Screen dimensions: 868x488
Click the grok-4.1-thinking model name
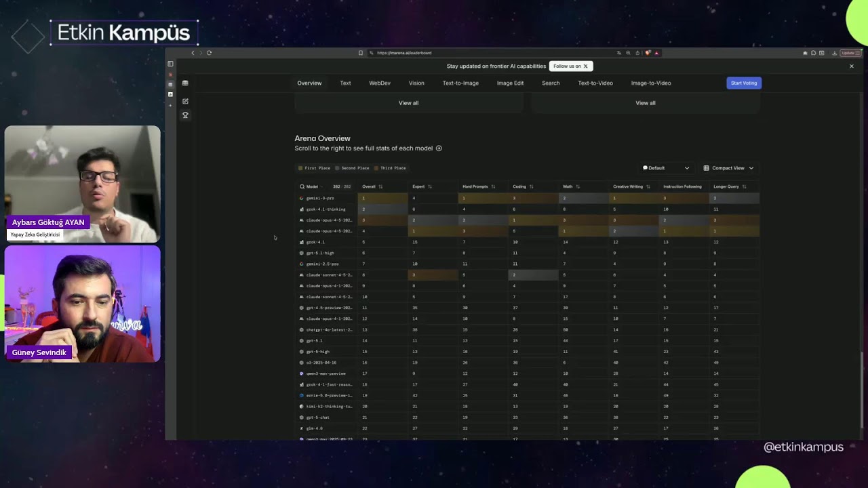click(x=325, y=209)
